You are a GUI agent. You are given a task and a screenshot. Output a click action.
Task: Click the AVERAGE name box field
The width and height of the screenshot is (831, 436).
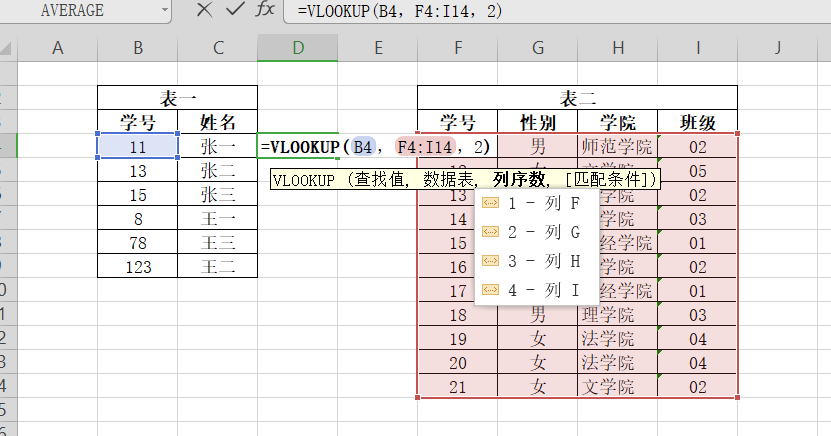(85, 10)
